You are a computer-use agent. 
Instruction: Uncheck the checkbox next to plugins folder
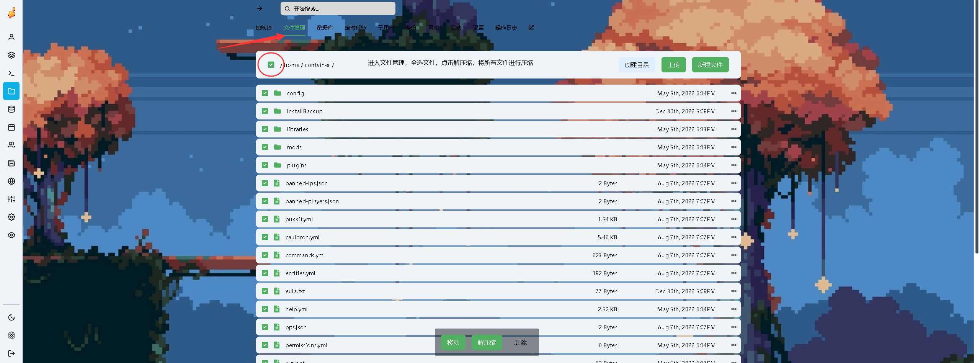point(265,165)
